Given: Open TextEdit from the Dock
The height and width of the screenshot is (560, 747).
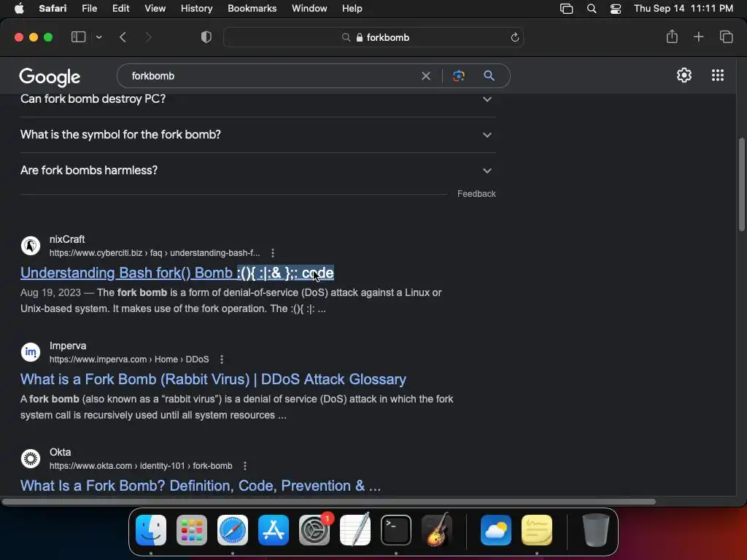Looking at the screenshot, I should tap(355, 530).
